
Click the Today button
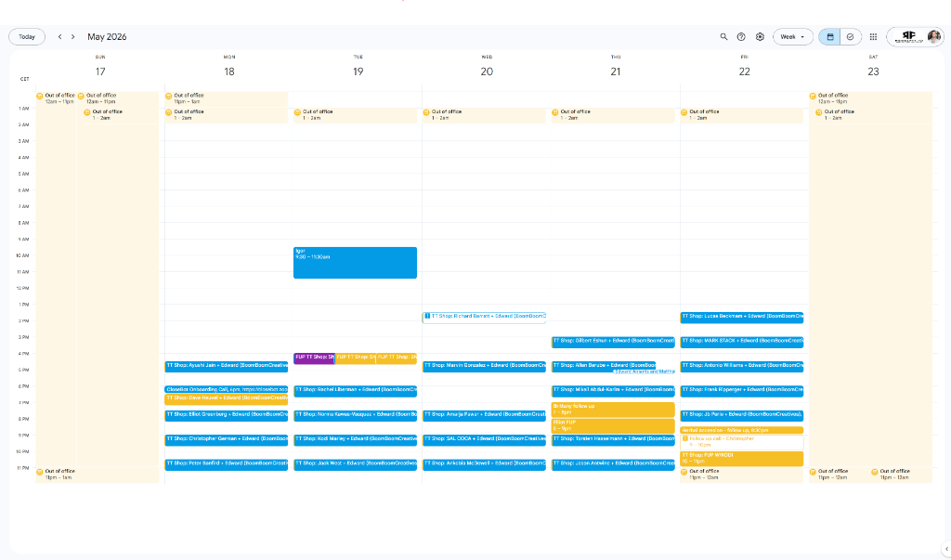click(27, 37)
